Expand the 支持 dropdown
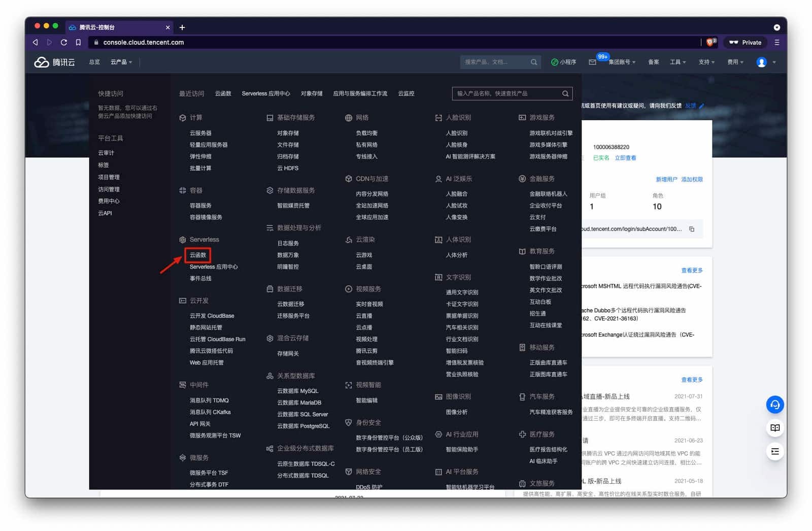812x531 pixels. point(705,62)
